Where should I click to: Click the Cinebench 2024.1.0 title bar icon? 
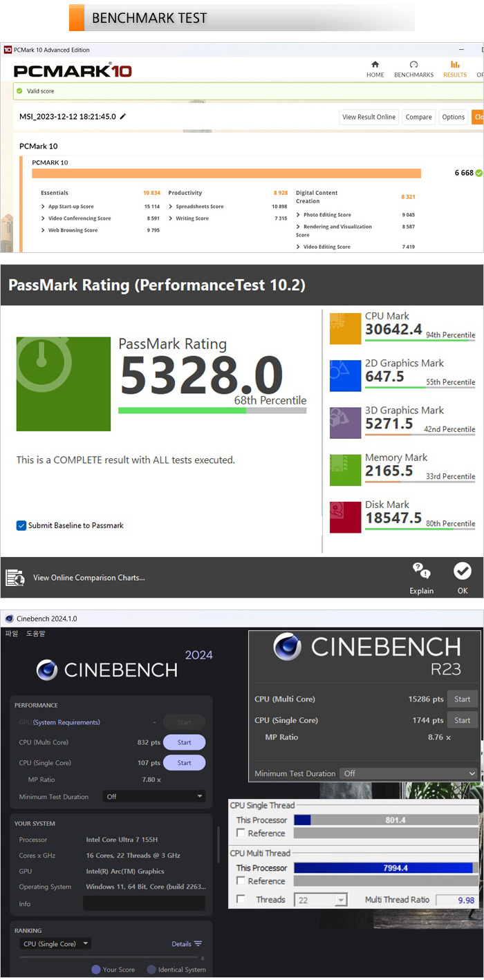(8, 619)
